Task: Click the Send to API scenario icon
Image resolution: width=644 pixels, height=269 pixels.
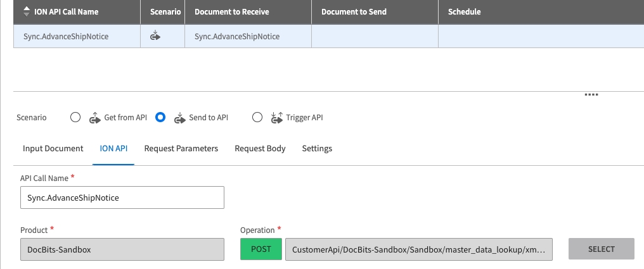Action: [180, 117]
